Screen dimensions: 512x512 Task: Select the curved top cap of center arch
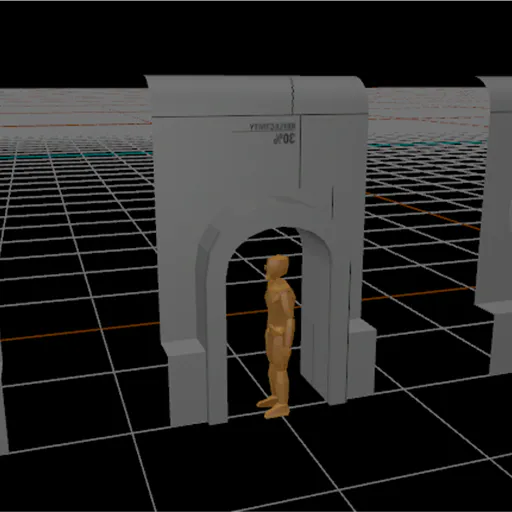[x=257, y=96]
